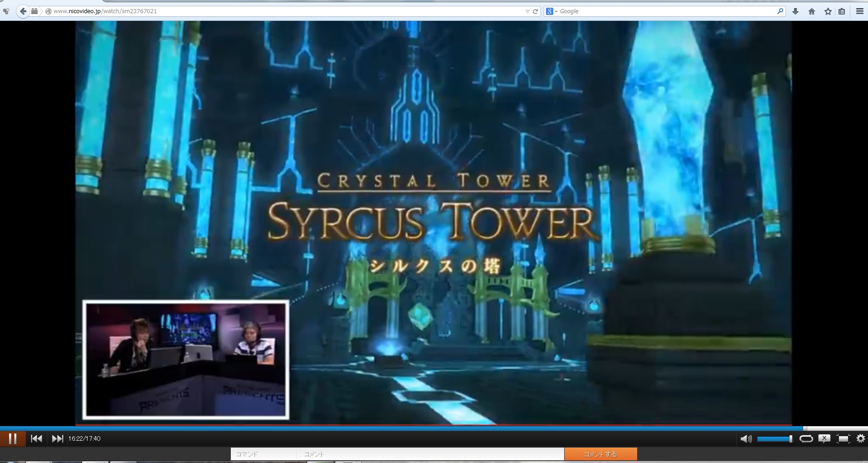Open player settings via the gear icon

860,438
